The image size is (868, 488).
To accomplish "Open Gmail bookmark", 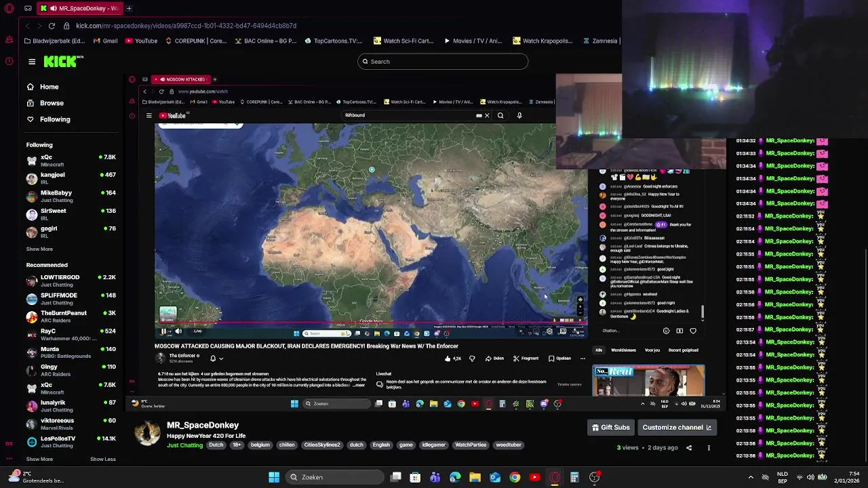I will click(x=105, y=41).
